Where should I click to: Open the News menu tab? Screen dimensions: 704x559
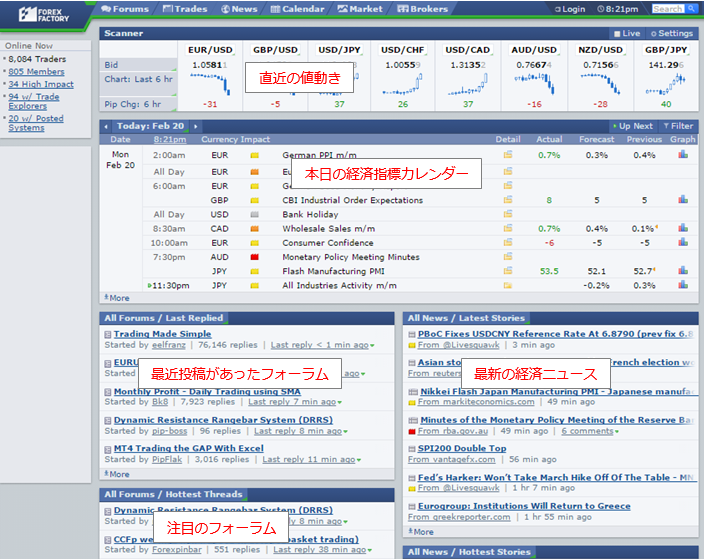point(239,9)
